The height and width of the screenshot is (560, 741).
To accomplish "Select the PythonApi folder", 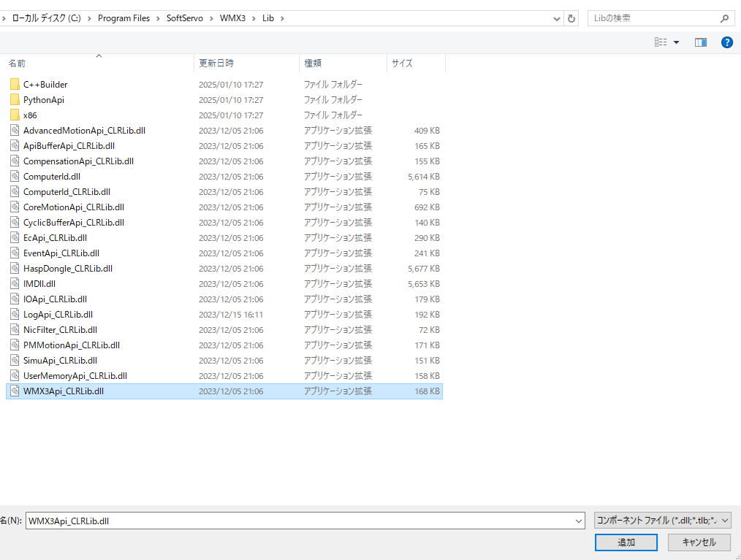I will coord(43,100).
